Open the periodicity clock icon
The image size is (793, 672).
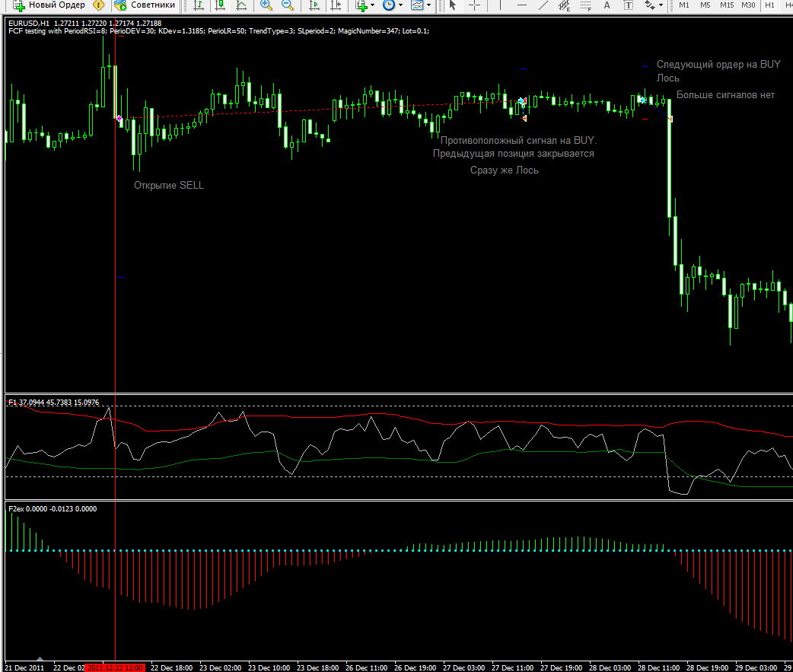point(389,5)
